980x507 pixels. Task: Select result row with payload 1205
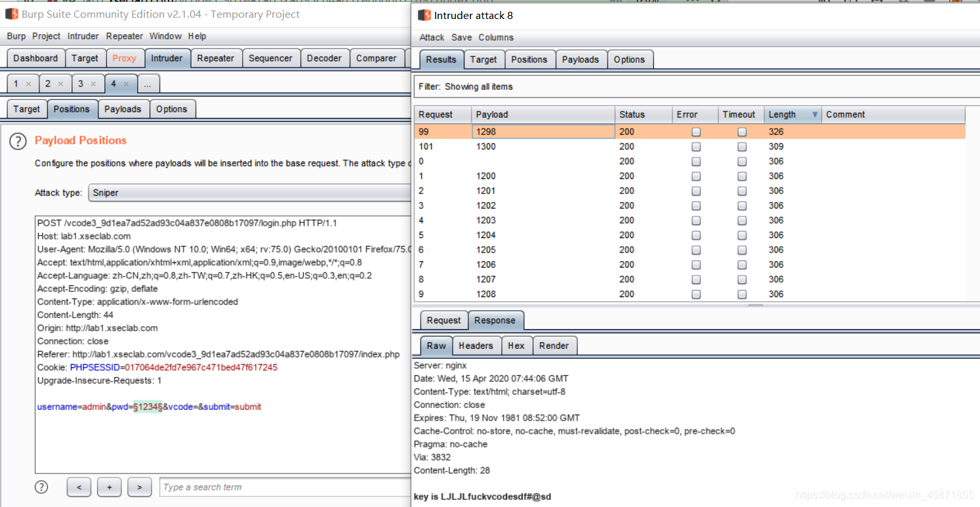[689, 250]
